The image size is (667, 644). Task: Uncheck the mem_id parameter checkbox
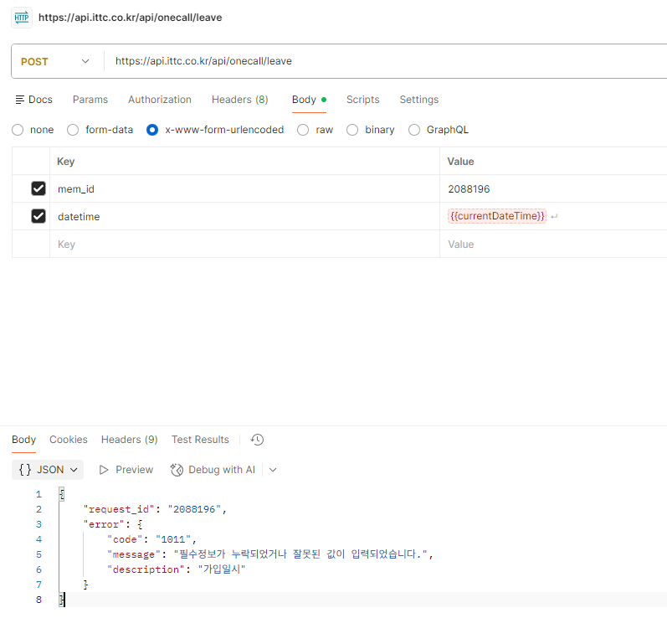coord(38,188)
